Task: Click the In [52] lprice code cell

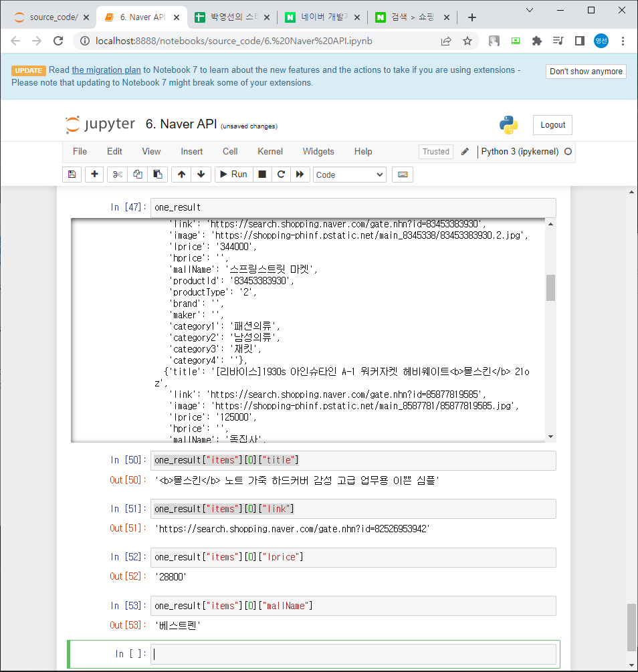Action: coord(353,557)
